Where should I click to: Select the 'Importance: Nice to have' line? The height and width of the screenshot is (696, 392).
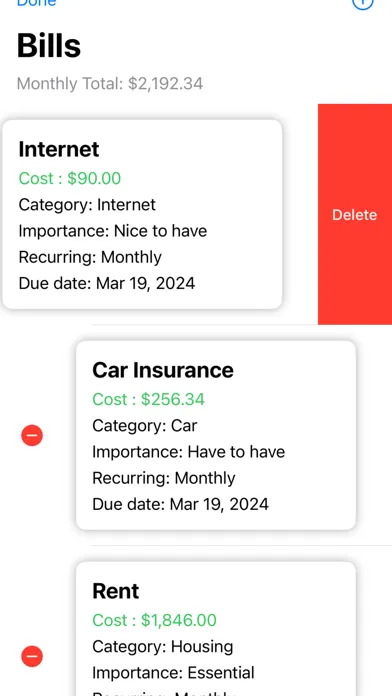pyautogui.click(x=113, y=231)
